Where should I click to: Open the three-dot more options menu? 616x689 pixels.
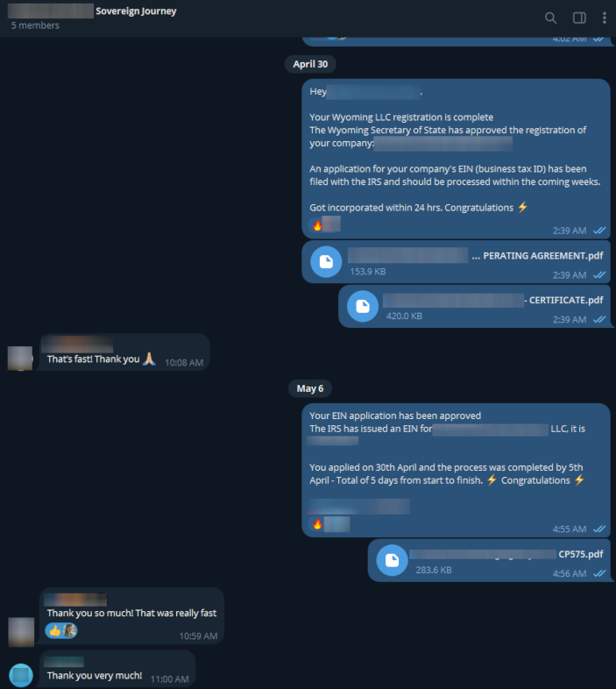tap(605, 18)
